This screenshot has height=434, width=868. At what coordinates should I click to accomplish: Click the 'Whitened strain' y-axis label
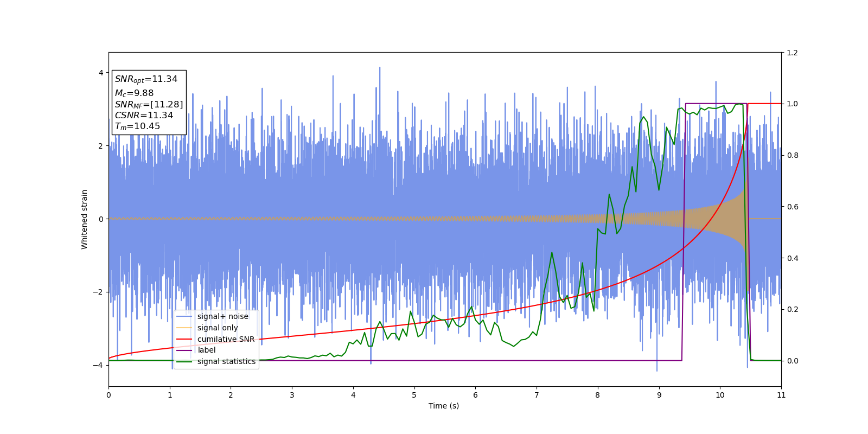click(x=85, y=219)
